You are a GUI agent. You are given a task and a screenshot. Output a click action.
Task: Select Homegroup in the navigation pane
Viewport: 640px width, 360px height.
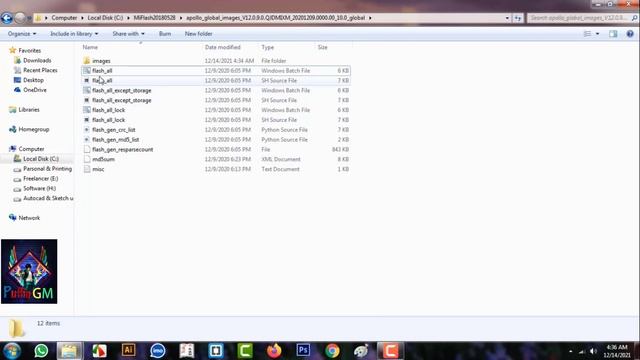pos(34,129)
